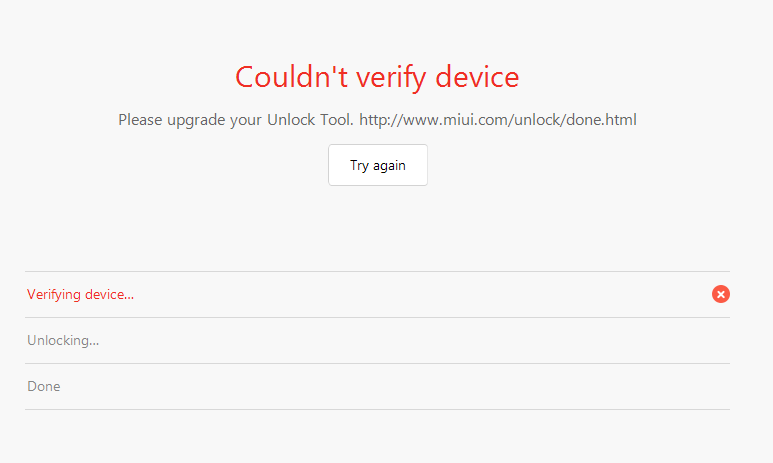The image size is (773, 463).
Task: Click the red error X icon
Action: click(721, 294)
